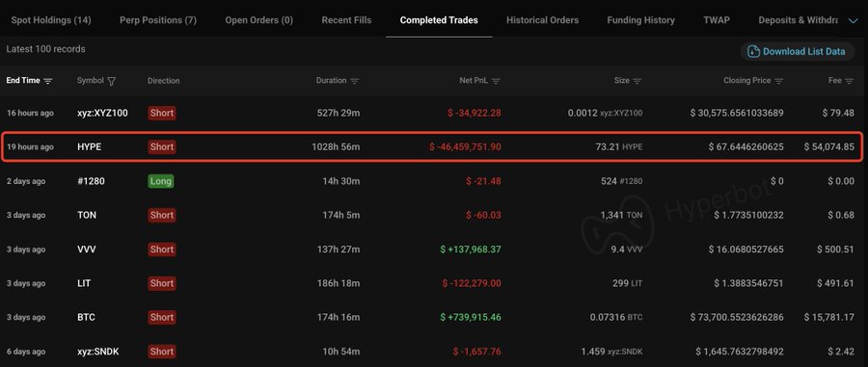Select Completed Trades tab

(439, 20)
